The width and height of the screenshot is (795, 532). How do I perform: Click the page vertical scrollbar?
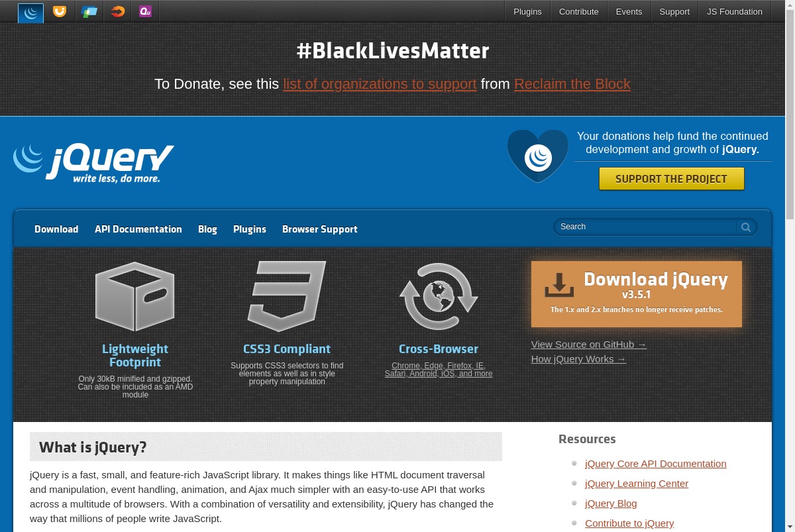[x=790, y=266]
